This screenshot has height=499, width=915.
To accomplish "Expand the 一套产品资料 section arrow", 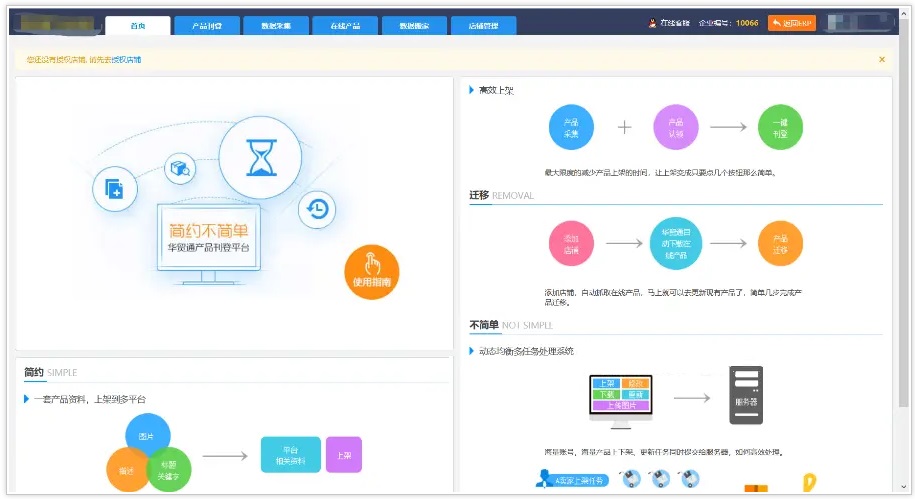I will 27,399.
